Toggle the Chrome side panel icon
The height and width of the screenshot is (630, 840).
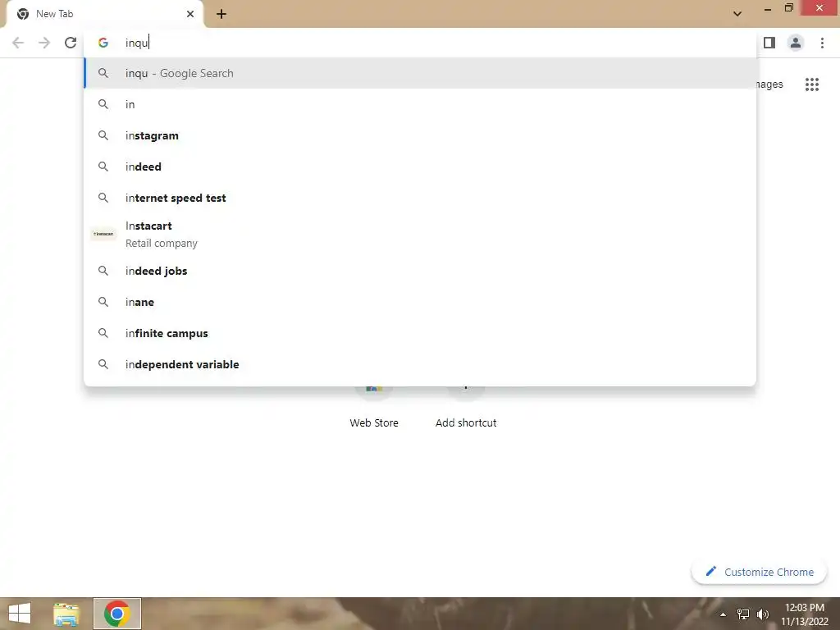(x=769, y=43)
